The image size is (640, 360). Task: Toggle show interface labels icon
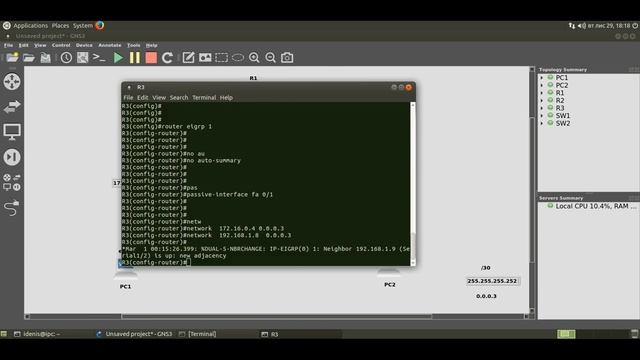click(82, 58)
